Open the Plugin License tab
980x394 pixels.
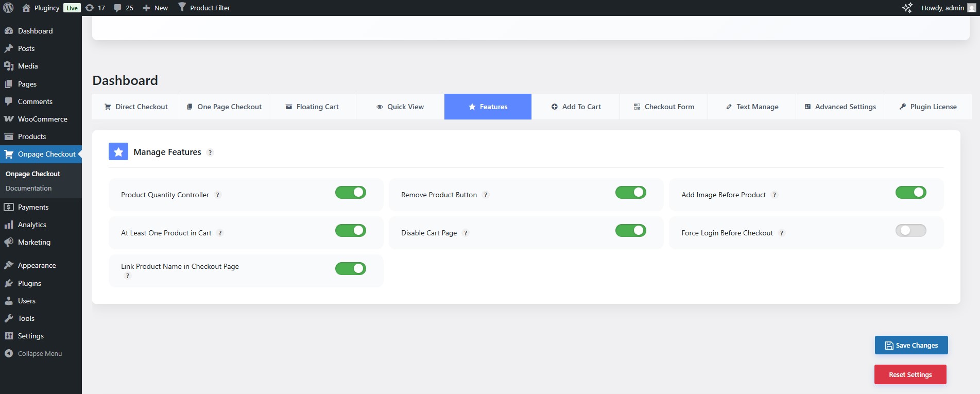click(928, 107)
